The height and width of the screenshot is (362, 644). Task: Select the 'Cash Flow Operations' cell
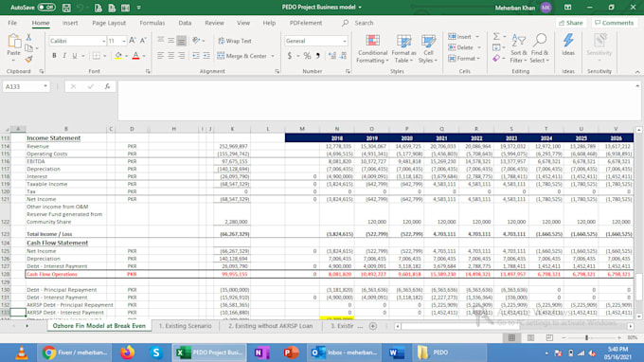[65, 274]
